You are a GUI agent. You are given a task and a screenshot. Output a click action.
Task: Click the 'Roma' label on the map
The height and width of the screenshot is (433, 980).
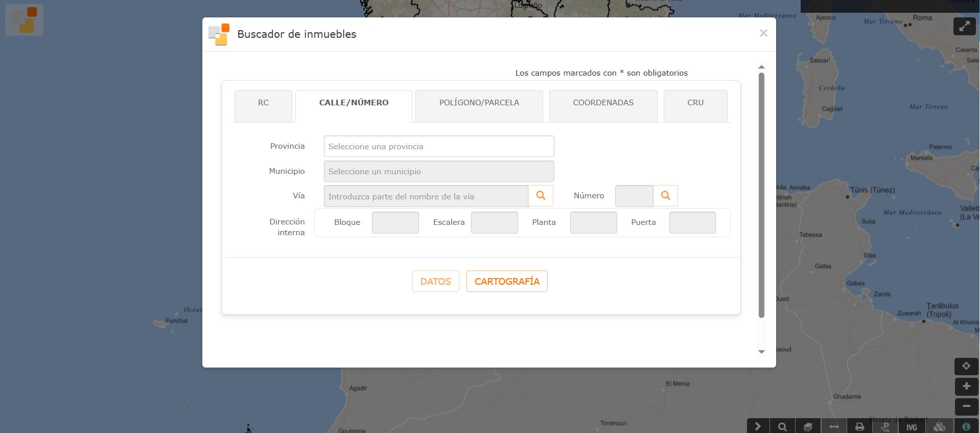click(x=922, y=18)
